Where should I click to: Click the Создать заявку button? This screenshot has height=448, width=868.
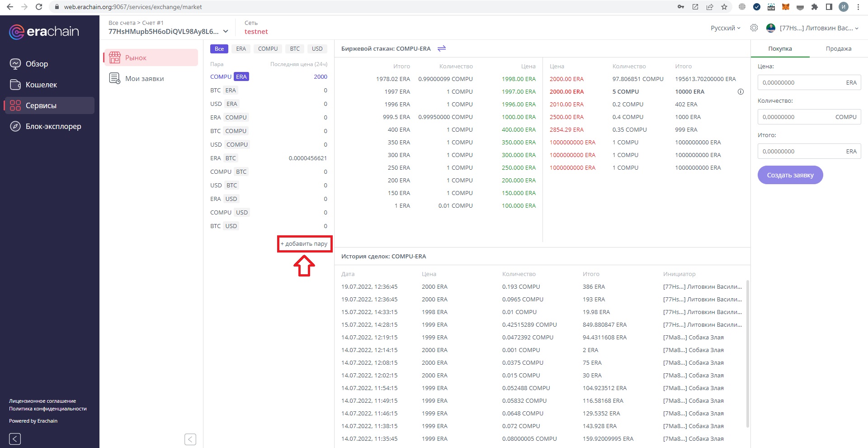click(x=790, y=175)
